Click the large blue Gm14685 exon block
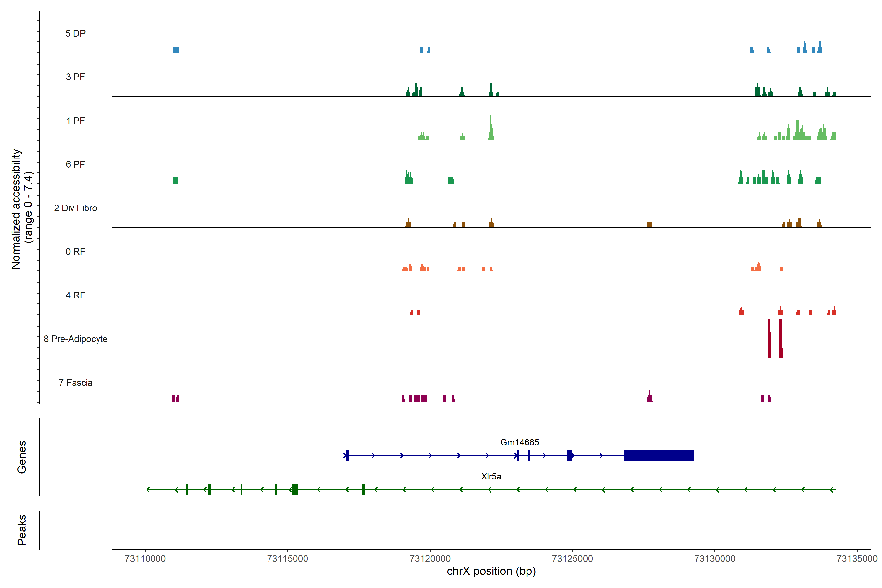This screenshot has height=588, width=882. pyautogui.click(x=659, y=455)
